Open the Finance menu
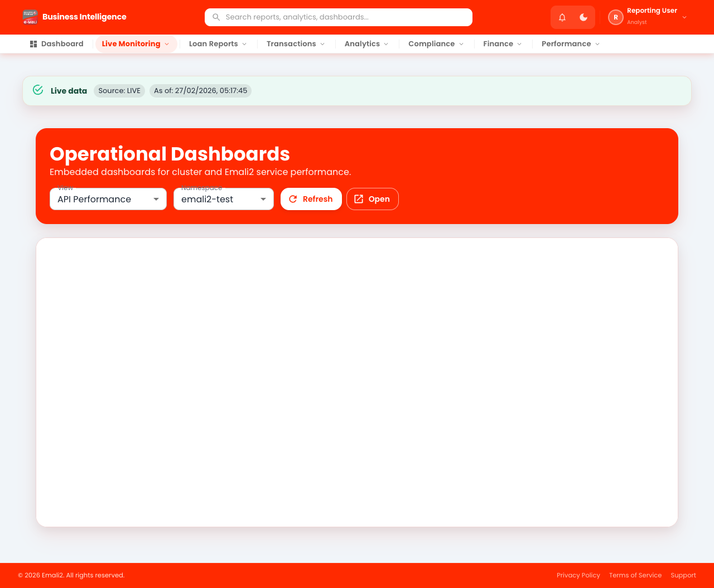The height and width of the screenshot is (588, 714). tap(503, 44)
